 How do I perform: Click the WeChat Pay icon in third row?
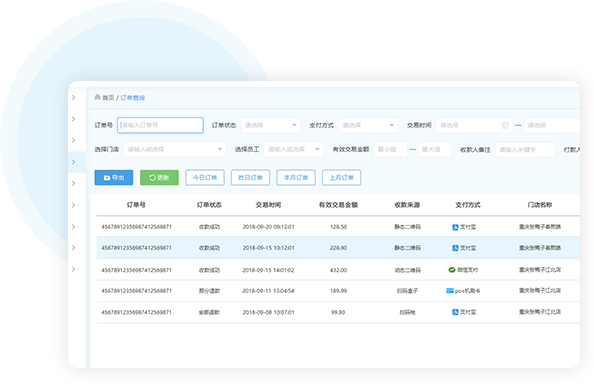[452, 270]
